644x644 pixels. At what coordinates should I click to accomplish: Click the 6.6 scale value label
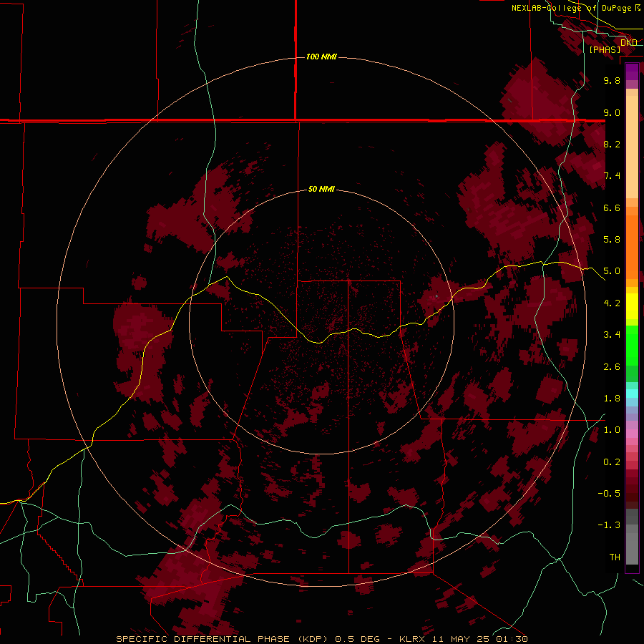click(x=612, y=208)
